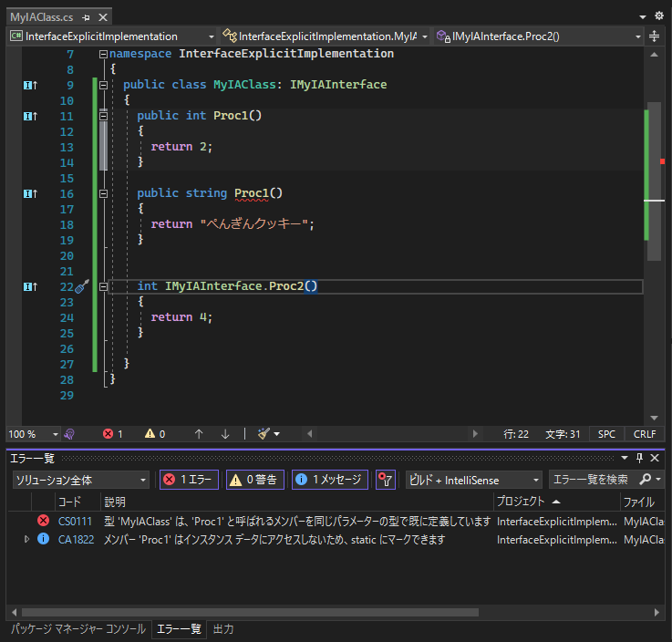This screenshot has width=672, height=642.
Task: Click the underlined Proc1 on line 16
Action: [x=252, y=193]
